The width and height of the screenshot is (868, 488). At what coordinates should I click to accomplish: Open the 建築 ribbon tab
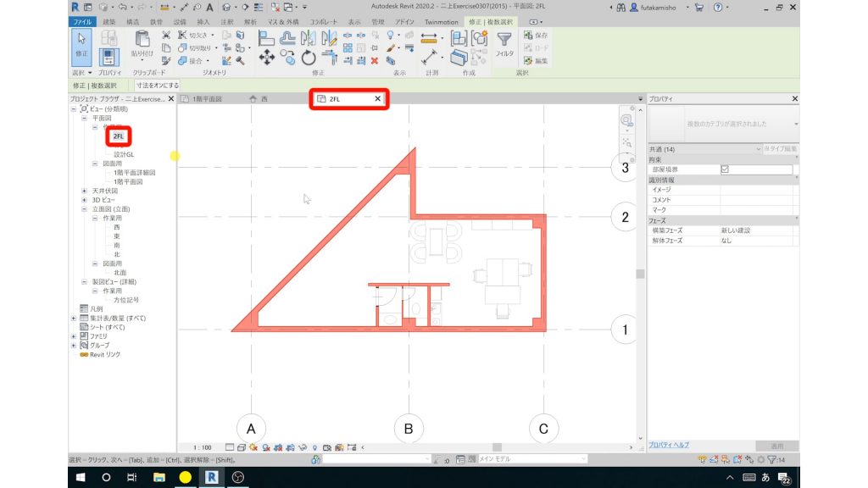point(109,20)
